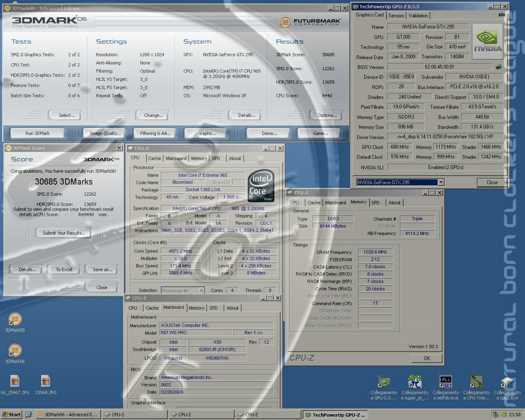525x420 pixels.
Task: Open CPU tab in CPU-Z mainboard window
Action: coord(132,308)
